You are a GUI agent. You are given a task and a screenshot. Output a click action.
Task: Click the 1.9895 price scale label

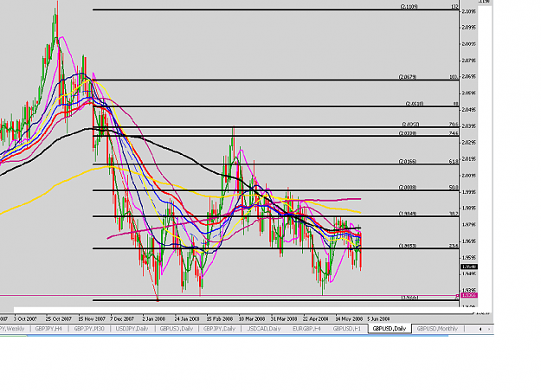(469, 208)
